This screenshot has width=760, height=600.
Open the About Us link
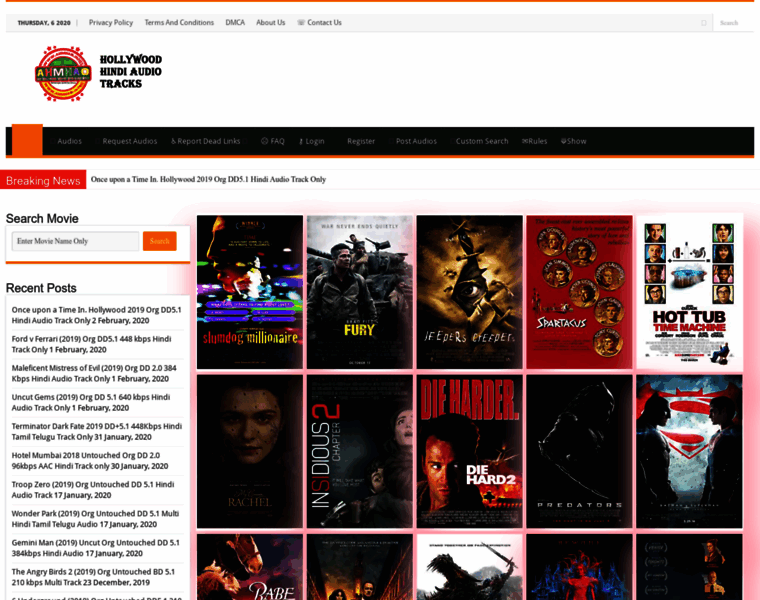(270, 22)
